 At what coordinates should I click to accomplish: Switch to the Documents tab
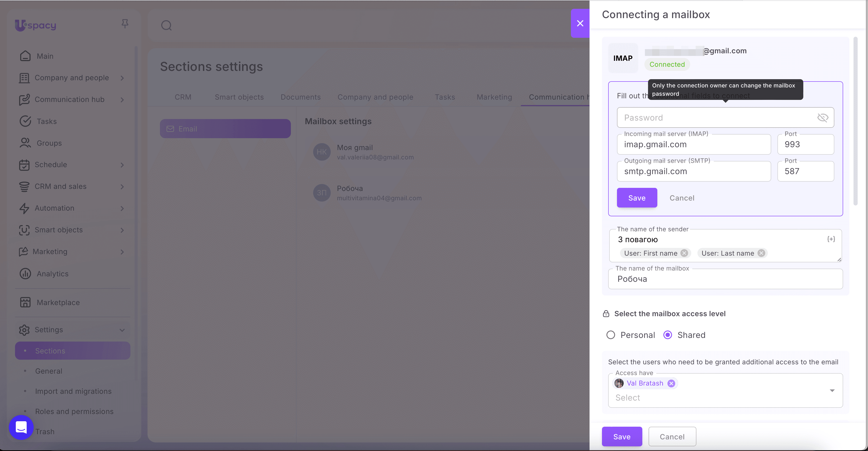pos(300,97)
